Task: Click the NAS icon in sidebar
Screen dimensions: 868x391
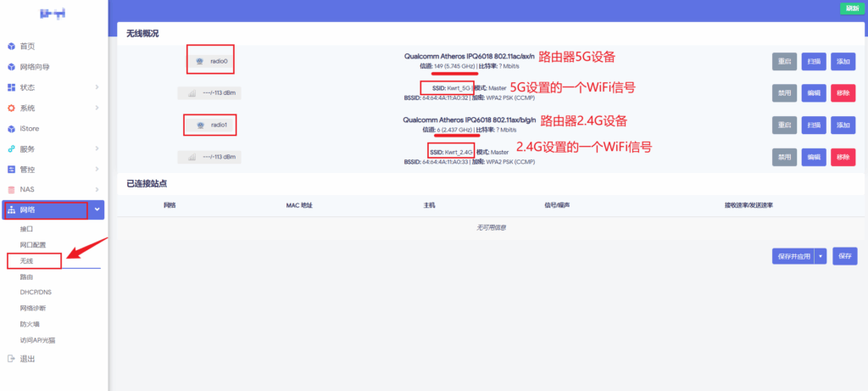Action: click(11, 189)
